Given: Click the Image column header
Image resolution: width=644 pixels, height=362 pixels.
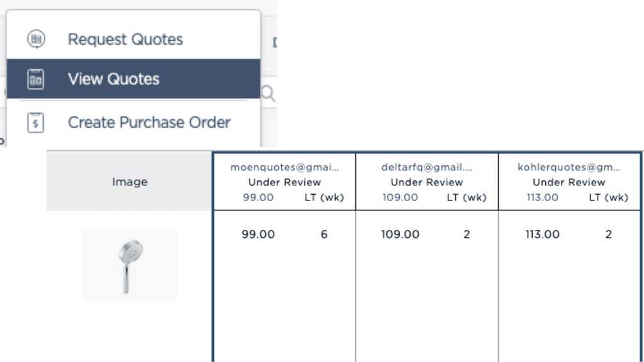Looking at the screenshot, I should coord(130,182).
